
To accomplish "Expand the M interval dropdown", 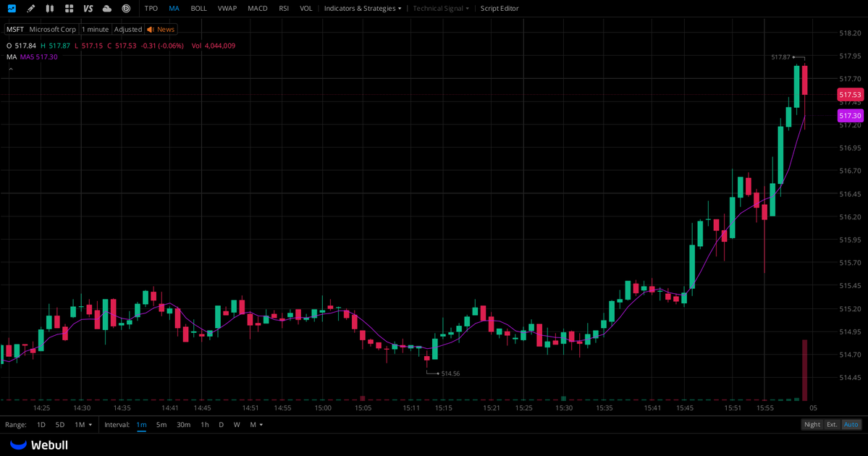I will (256, 424).
